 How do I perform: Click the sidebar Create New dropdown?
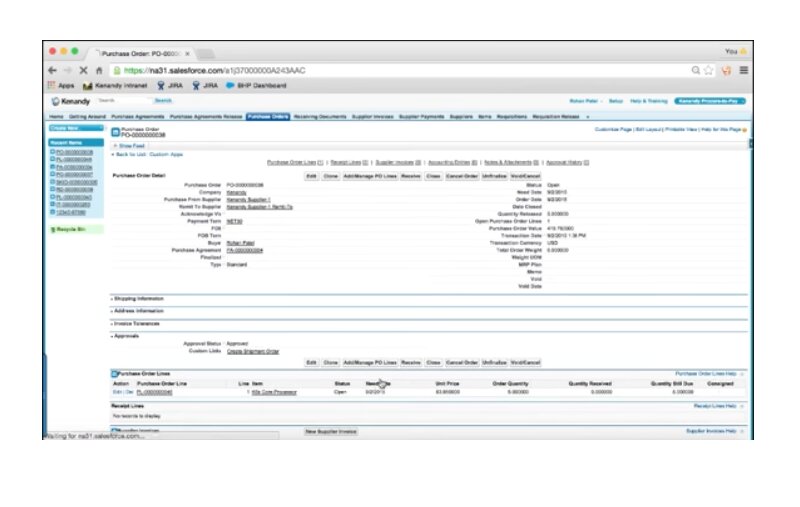coord(65,129)
